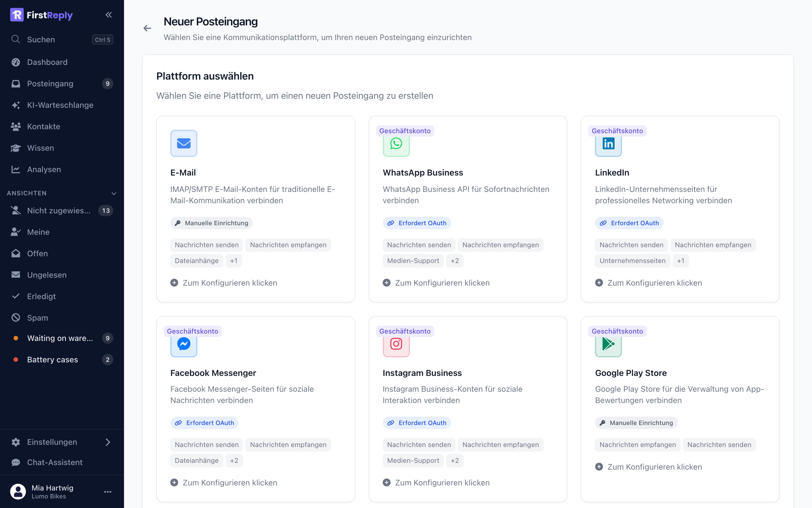Click Medien-Support tag on Instagram card
812x508 pixels.
pos(413,461)
